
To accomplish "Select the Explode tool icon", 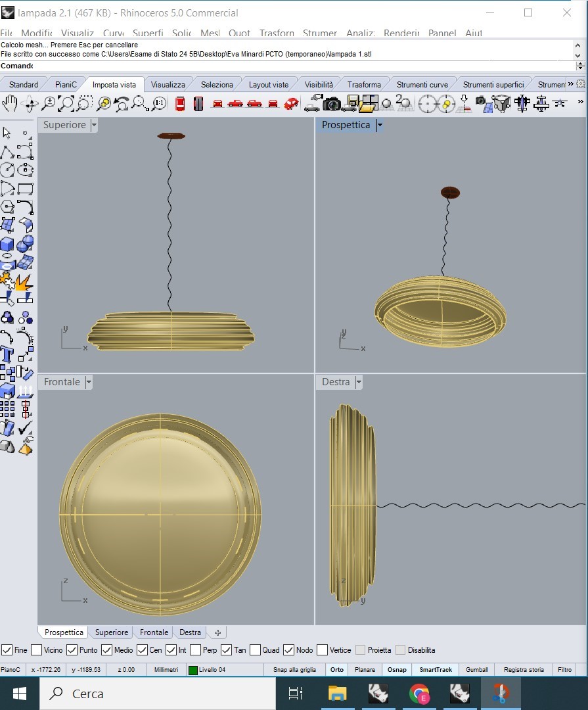I will pos(25,282).
